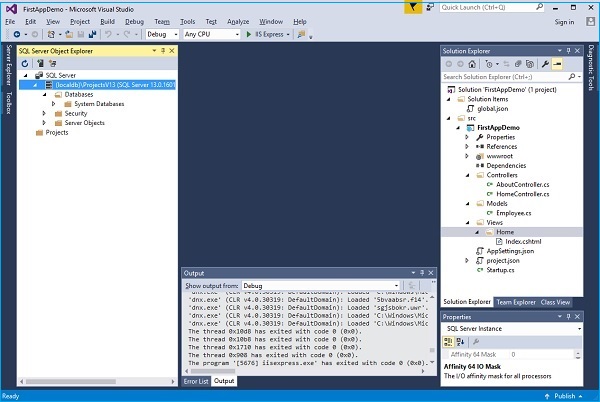Click the account avatar icon beside Sign in
600x402 pixels.
coord(590,22)
